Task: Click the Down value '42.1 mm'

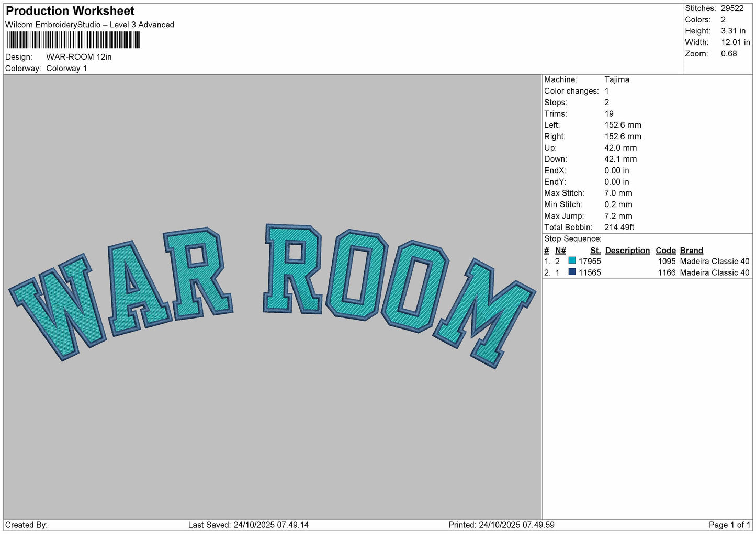Action: 620,160
